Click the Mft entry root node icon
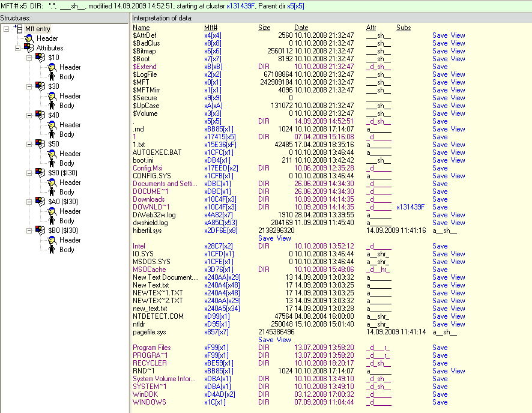Viewport: 532px width, 413px height. pyautogui.click(x=19, y=28)
